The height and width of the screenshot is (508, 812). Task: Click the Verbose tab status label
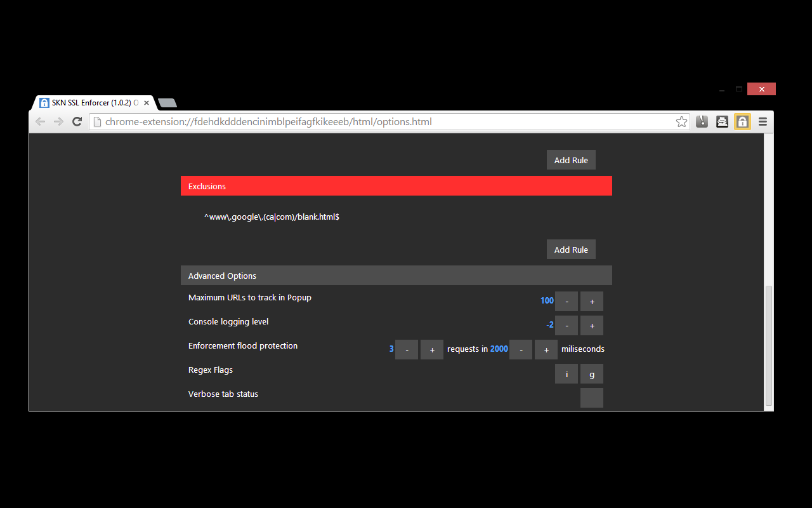pos(223,394)
